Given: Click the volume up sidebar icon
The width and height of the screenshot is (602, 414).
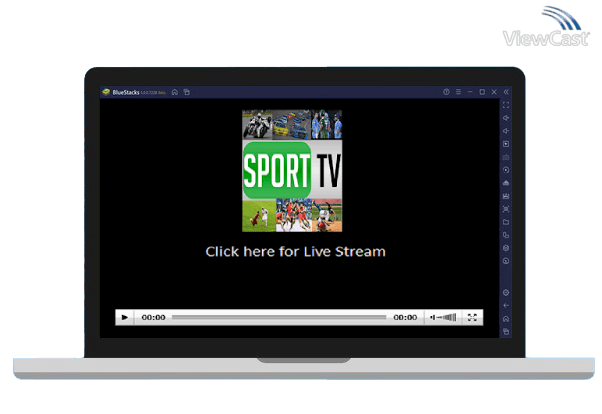Looking at the screenshot, I should (x=506, y=118).
